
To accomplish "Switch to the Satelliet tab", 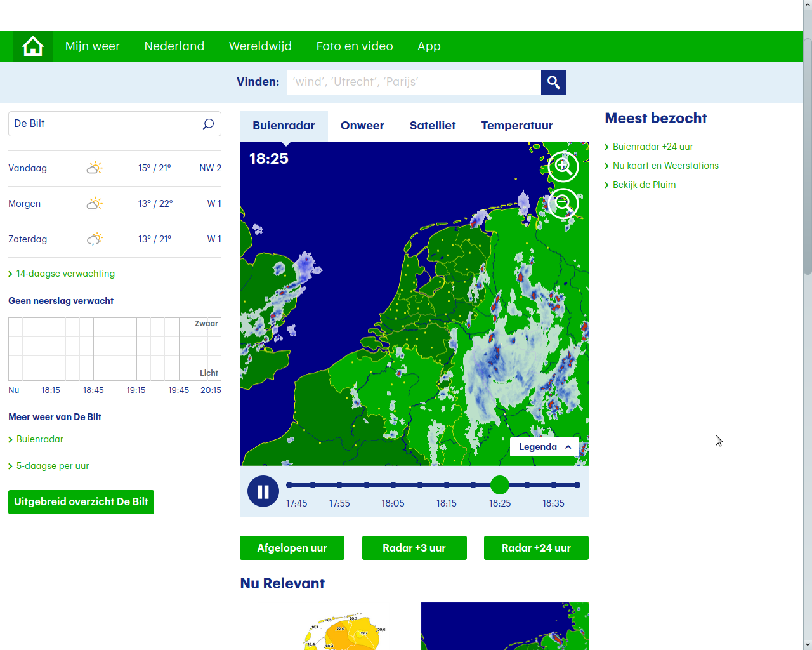I will pyautogui.click(x=433, y=126).
